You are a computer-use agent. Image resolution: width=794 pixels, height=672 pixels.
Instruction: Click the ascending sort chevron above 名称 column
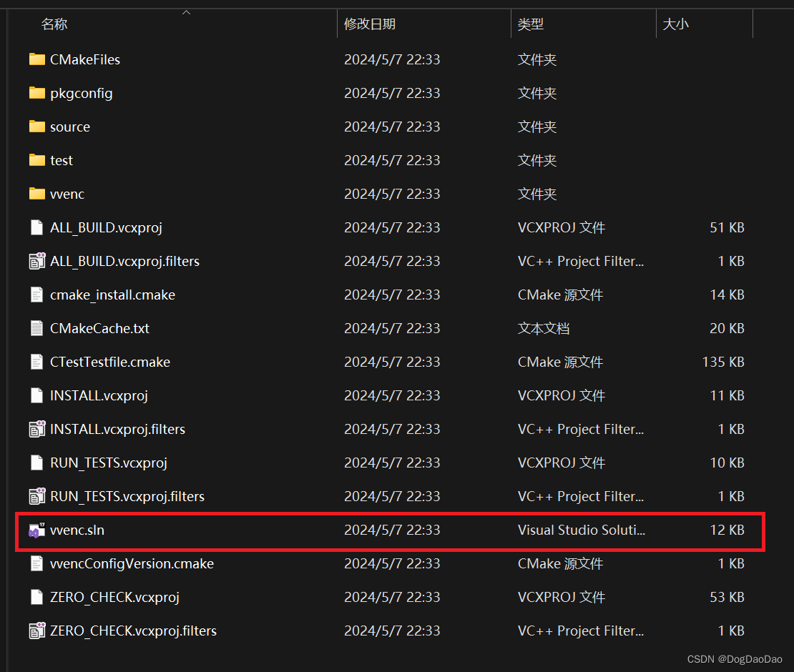click(x=185, y=11)
